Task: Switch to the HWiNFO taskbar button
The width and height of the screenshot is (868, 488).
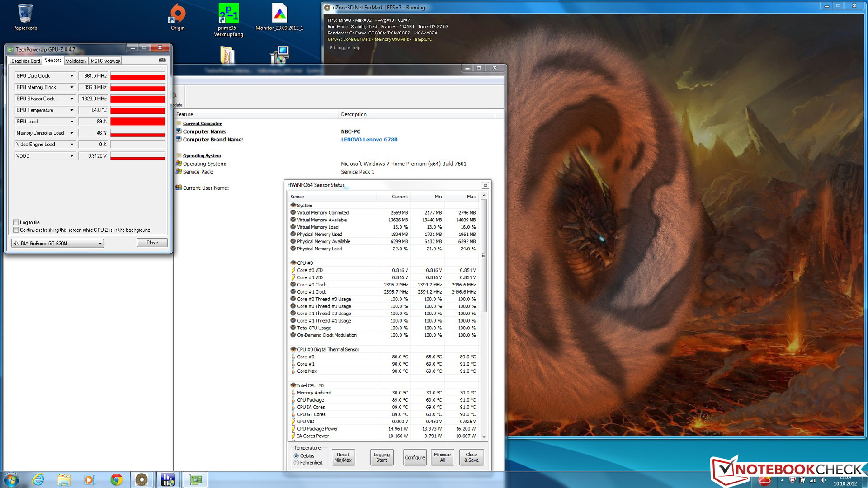Action: [x=168, y=479]
